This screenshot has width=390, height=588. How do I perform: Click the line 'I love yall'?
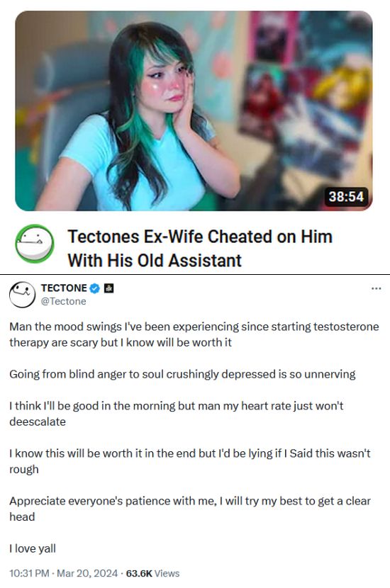coord(33,548)
